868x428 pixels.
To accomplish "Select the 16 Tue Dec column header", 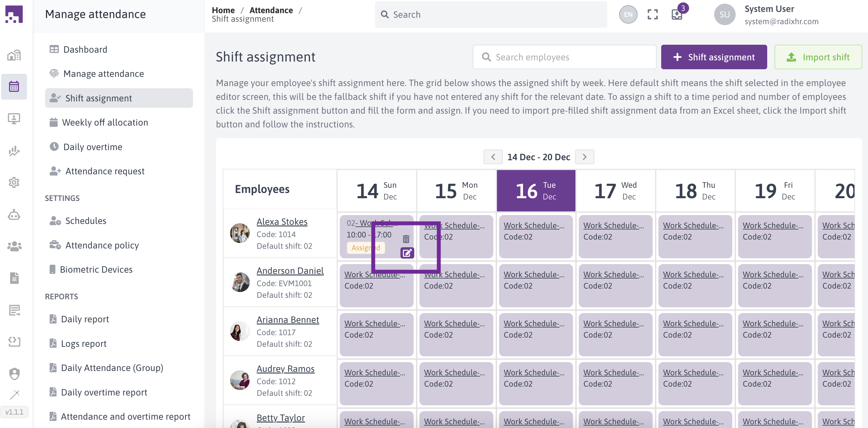I will pos(536,191).
